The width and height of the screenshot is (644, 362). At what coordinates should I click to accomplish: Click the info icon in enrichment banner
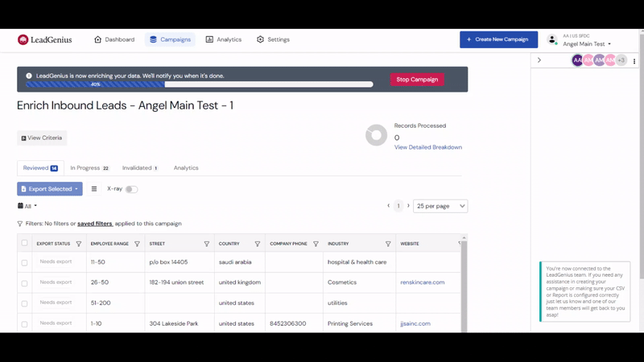click(x=29, y=76)
